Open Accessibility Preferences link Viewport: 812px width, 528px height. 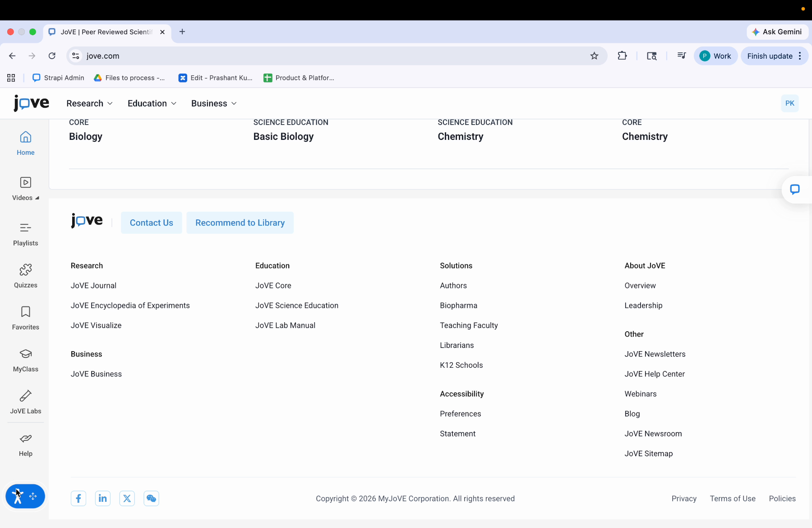pyautogui.click(x=461, y=414)
